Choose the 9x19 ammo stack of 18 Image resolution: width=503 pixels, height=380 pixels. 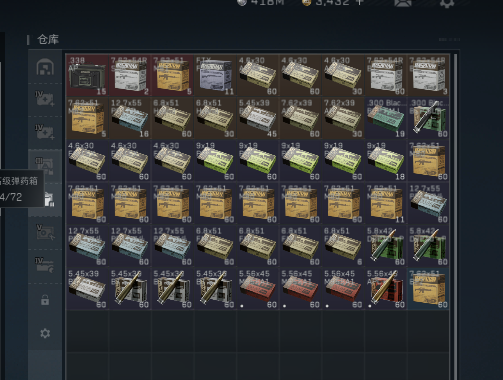[x=386, y=161]
